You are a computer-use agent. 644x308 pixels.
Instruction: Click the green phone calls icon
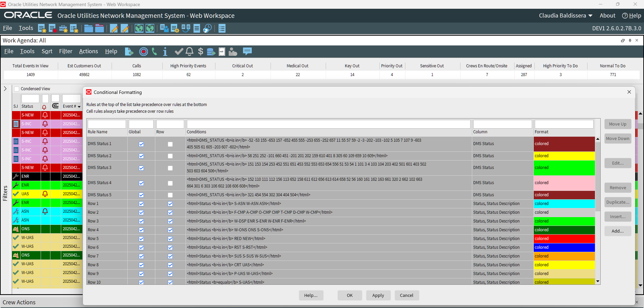pos(154,52)
